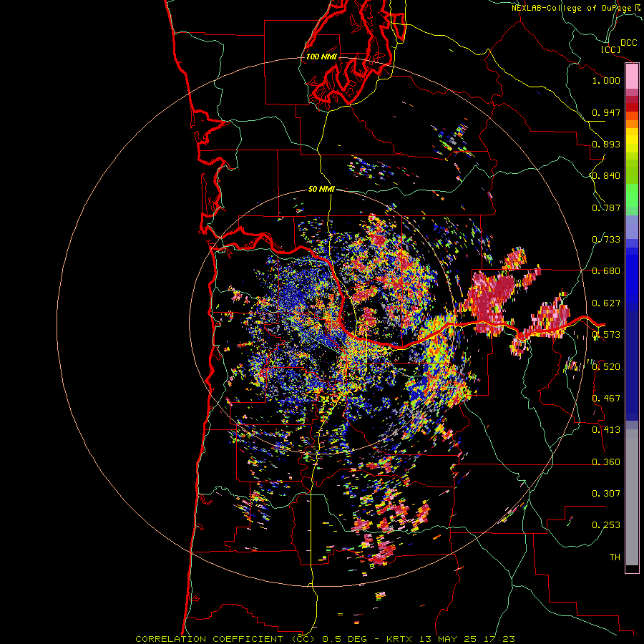
Task: Click the 0.307 legend value
Action: click(x=606, y=494)
